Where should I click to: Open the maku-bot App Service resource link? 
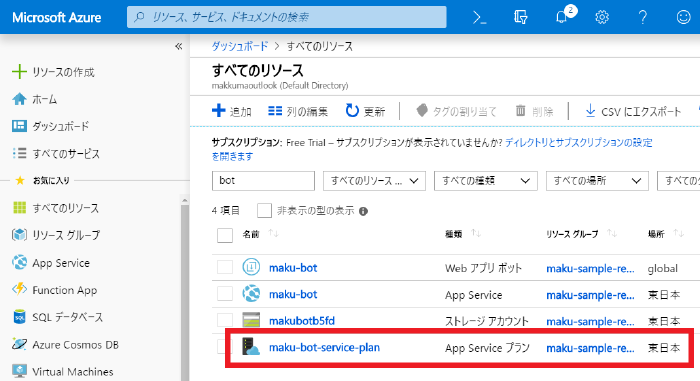(x=293, y=294)
